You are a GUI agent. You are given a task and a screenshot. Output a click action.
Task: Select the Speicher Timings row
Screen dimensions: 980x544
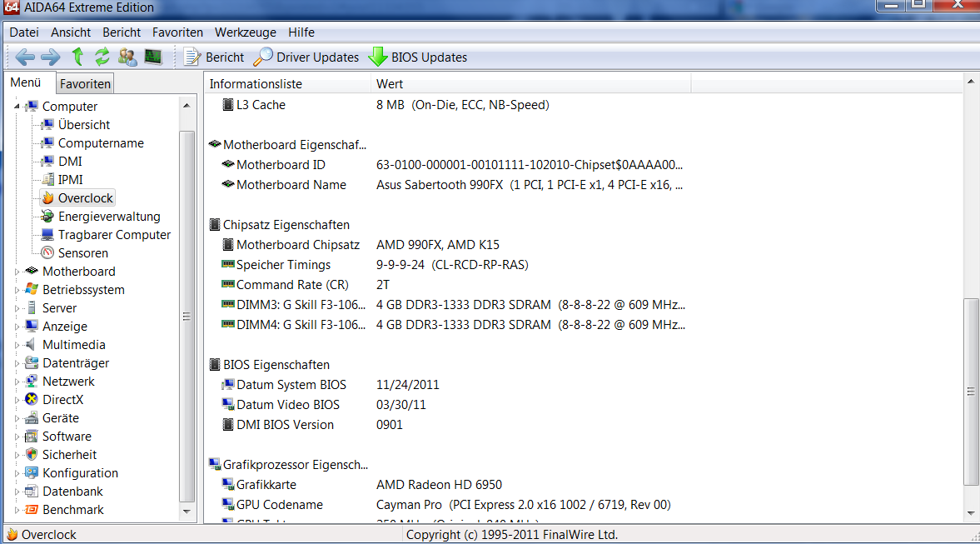(x=375, y=264)
